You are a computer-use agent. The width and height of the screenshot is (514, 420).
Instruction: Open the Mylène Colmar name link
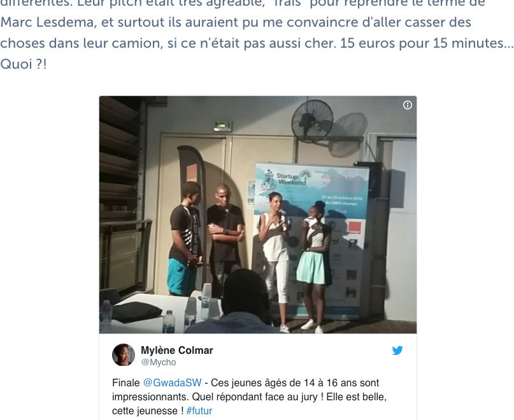tap(176, 350)
